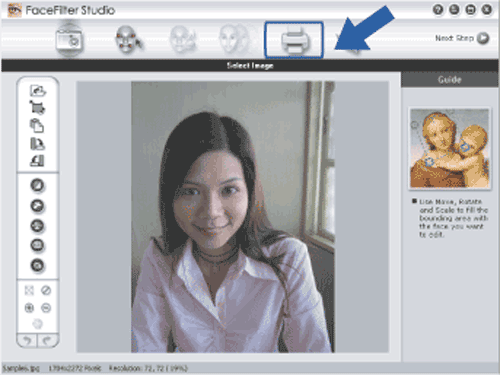This screenshot has height=375, width=500.
Task: Open the faded face adjustment step icon
Action: tap(183, 40)
